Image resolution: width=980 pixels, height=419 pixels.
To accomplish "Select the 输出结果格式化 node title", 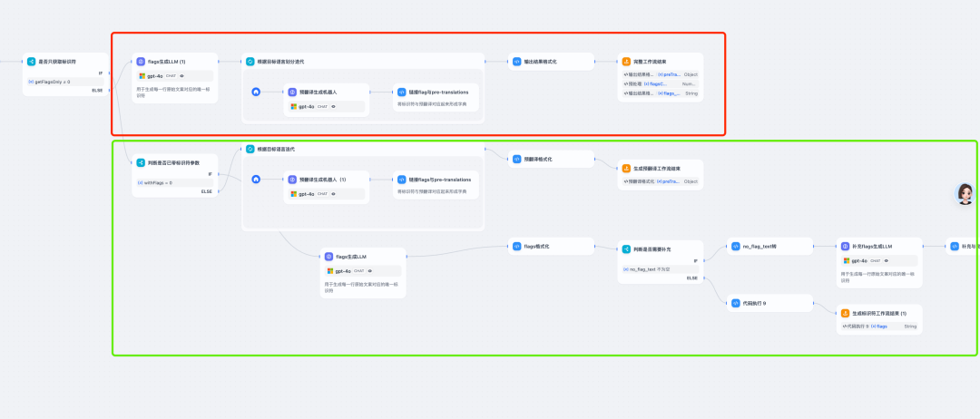I will tap(540, 61).
